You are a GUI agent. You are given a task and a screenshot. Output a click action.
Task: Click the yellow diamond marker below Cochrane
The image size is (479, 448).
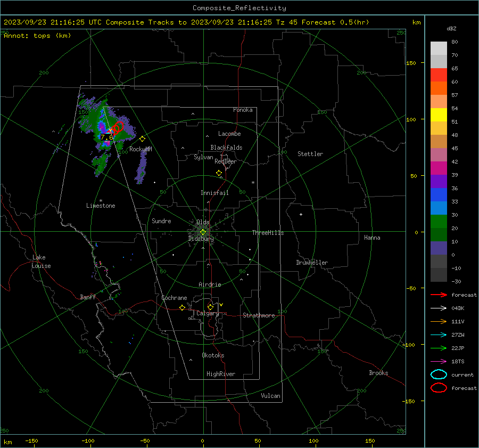183,307
